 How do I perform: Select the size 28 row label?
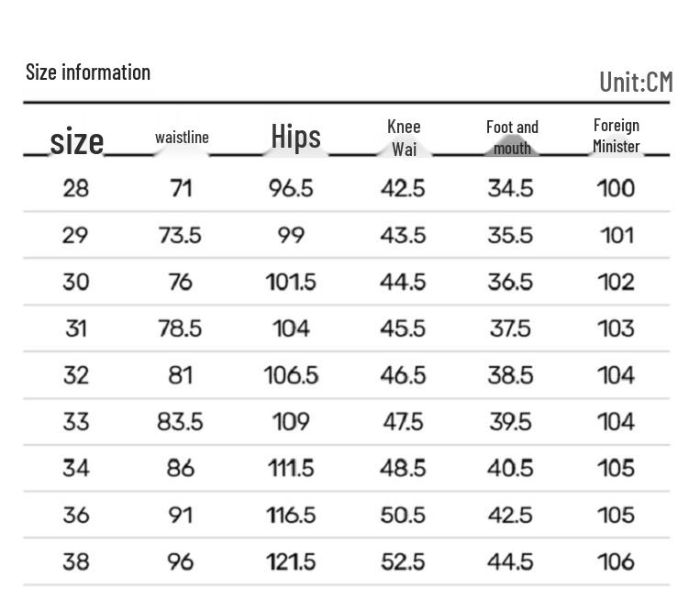point(76,188)
